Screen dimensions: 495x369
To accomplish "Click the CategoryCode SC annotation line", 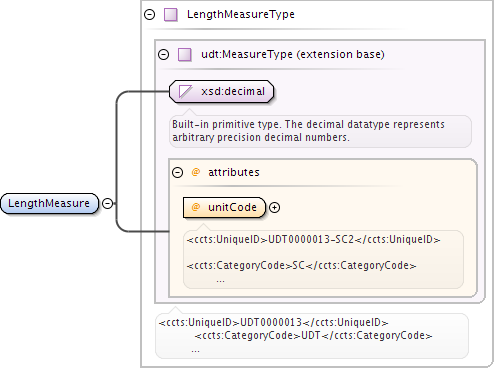I will coord(301,265).
